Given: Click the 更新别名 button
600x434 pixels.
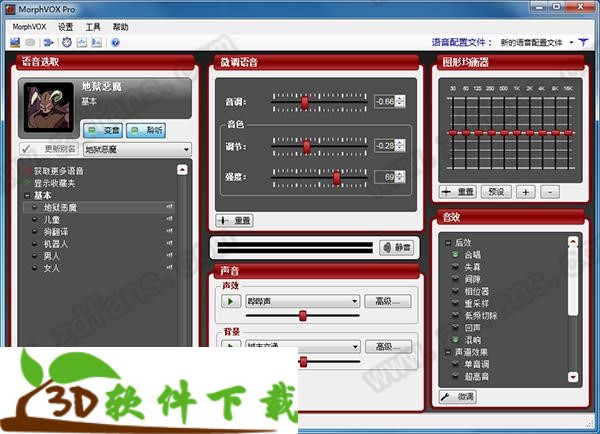Looking at the screenshot, I should pos(49,149).
